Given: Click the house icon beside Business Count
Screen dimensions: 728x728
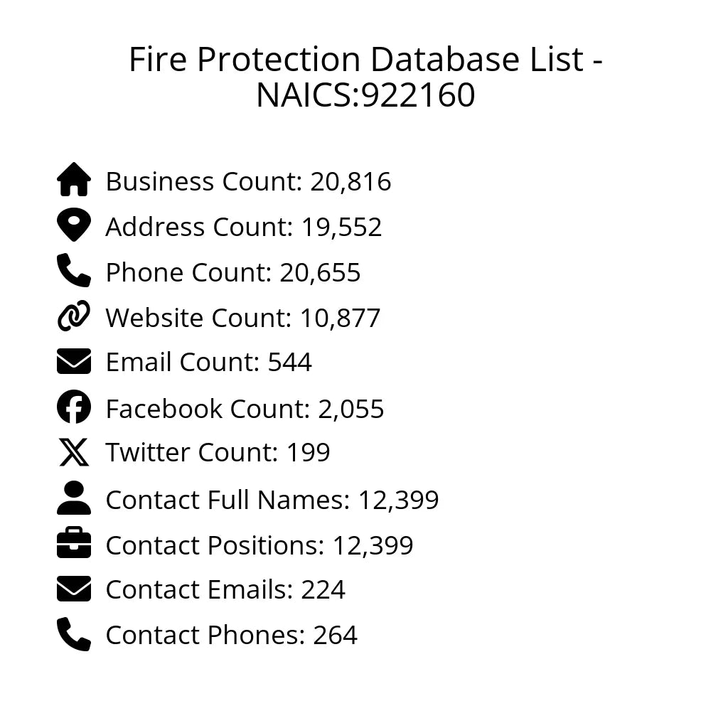Looking at the screenshot, I should coord(74,180).
